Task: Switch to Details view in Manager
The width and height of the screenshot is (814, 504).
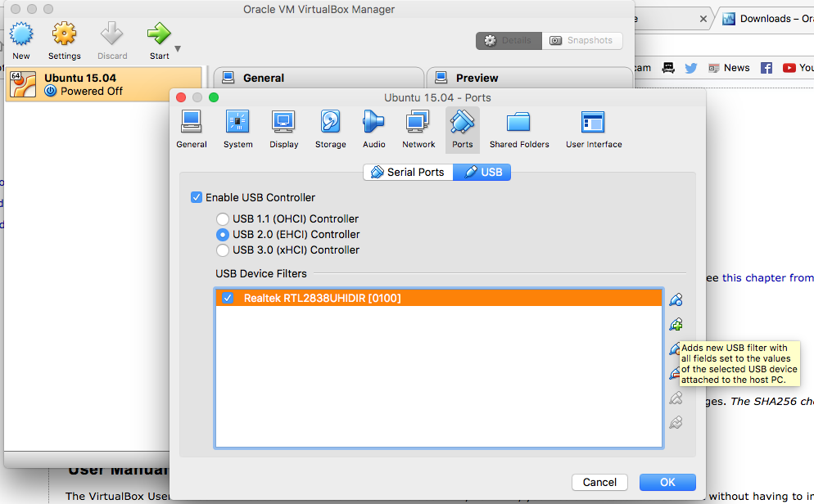Action: point(509,40)
